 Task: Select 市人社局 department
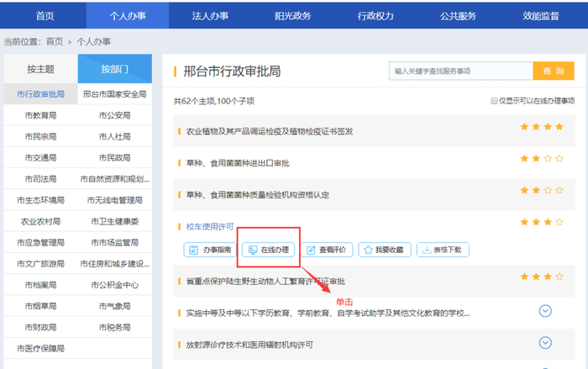click(115, 137)
